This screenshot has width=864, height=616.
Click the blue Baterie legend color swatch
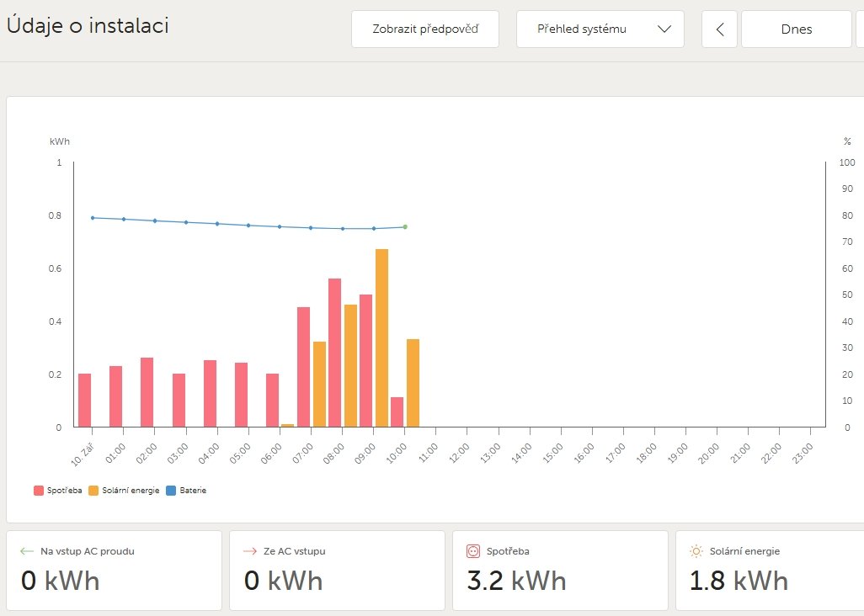click(172, 490)
